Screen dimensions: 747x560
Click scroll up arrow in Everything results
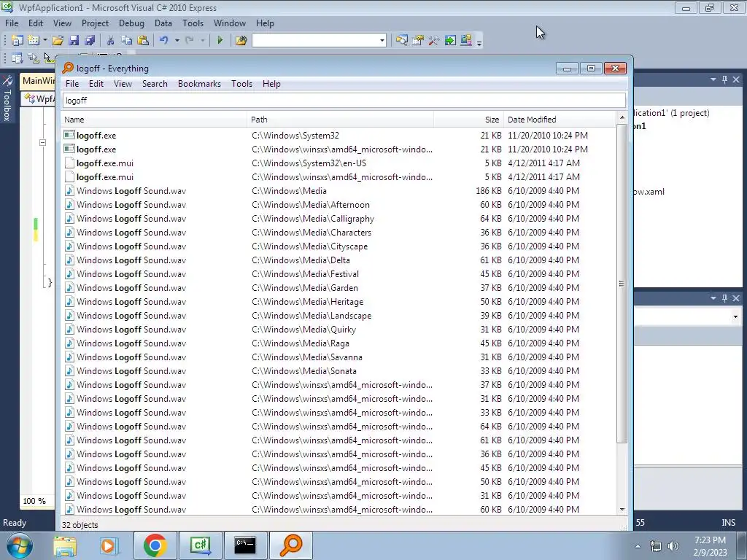click(x=622, y=117)
